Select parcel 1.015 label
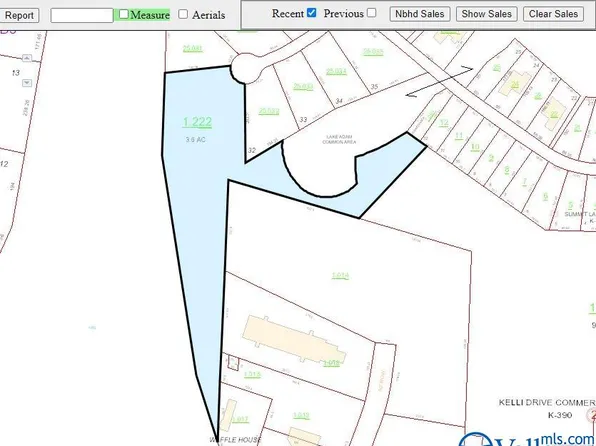 tap(252, 375)
